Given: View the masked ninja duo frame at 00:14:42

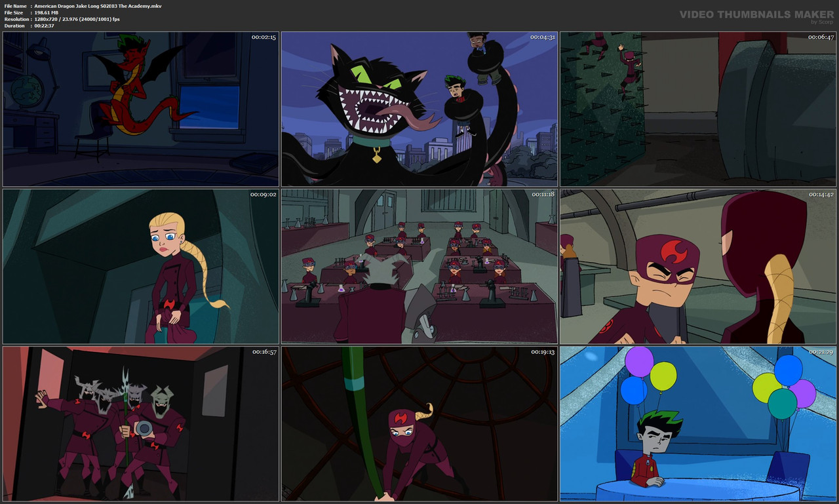Looking at the screenshot, I should point(697,265).
